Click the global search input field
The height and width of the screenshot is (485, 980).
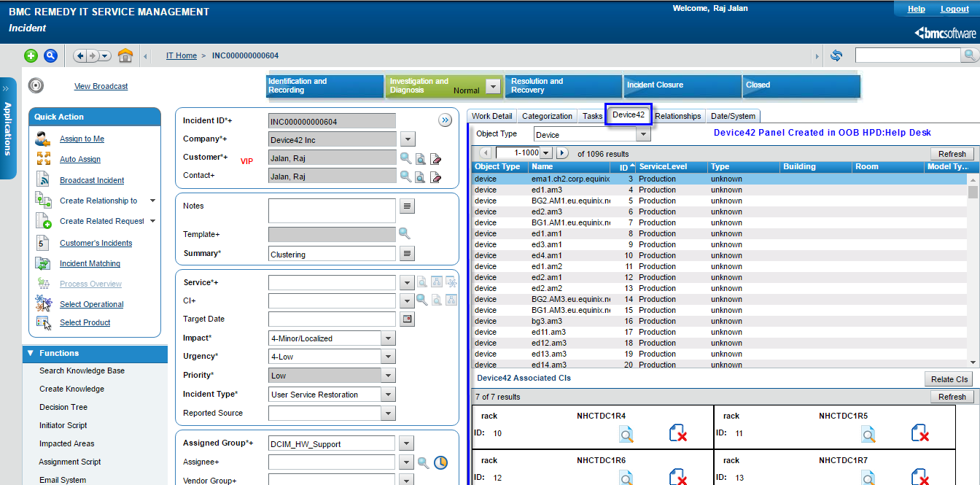coord(909,55)
